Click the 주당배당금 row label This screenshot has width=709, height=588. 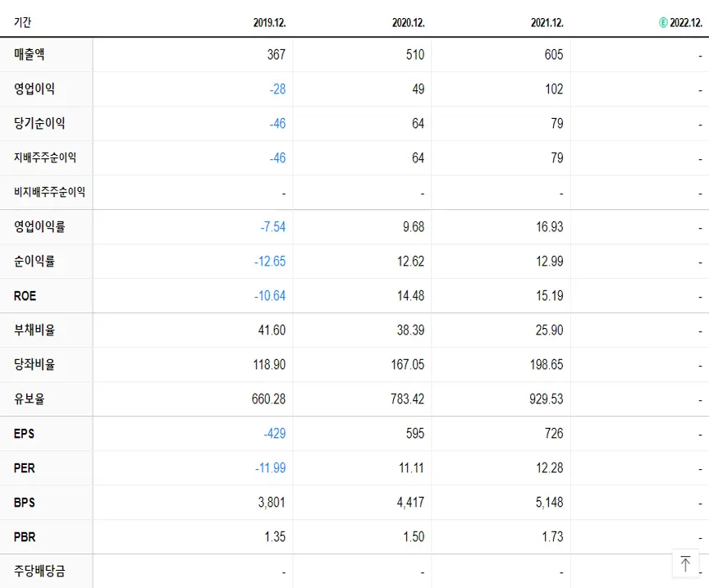coord(37,571)
